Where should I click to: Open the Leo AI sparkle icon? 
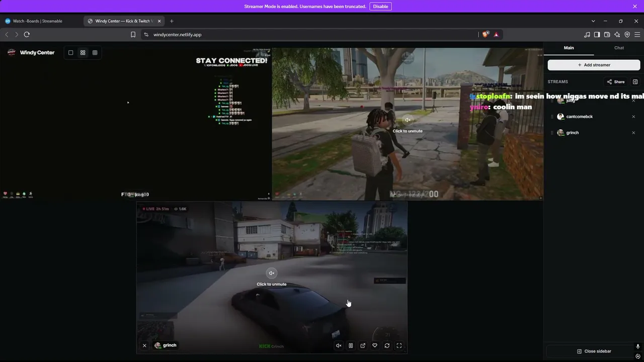coord(617,35)
